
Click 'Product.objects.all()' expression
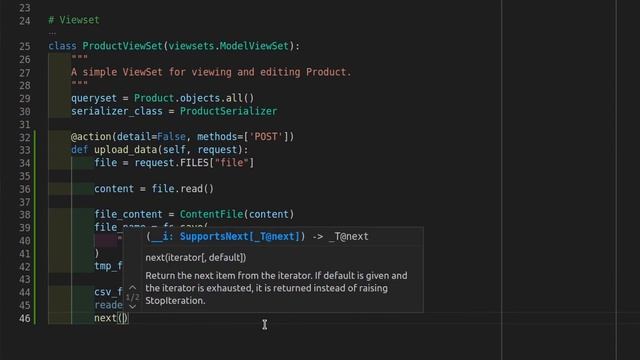pyautogui.click(x=194, y=98)
